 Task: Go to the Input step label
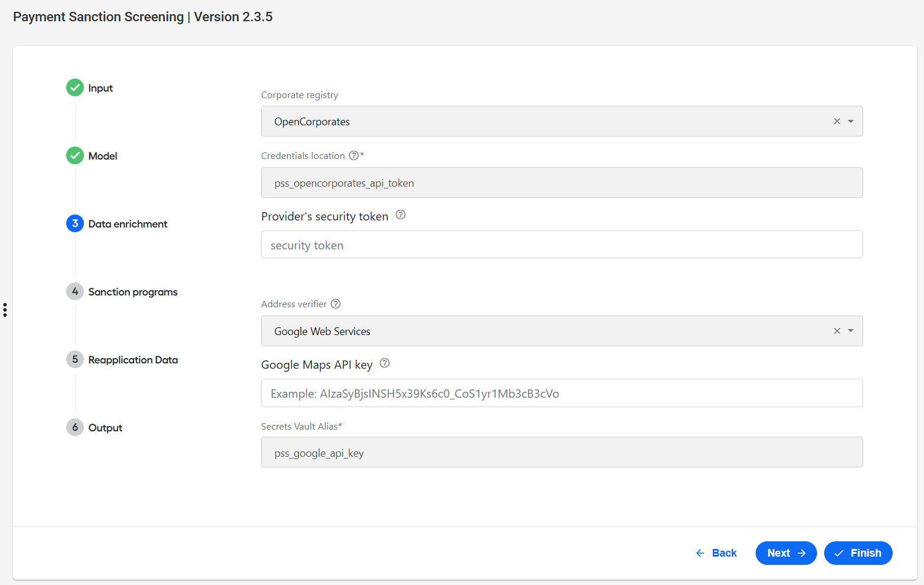pyautogui.click(x=100, y=88)
